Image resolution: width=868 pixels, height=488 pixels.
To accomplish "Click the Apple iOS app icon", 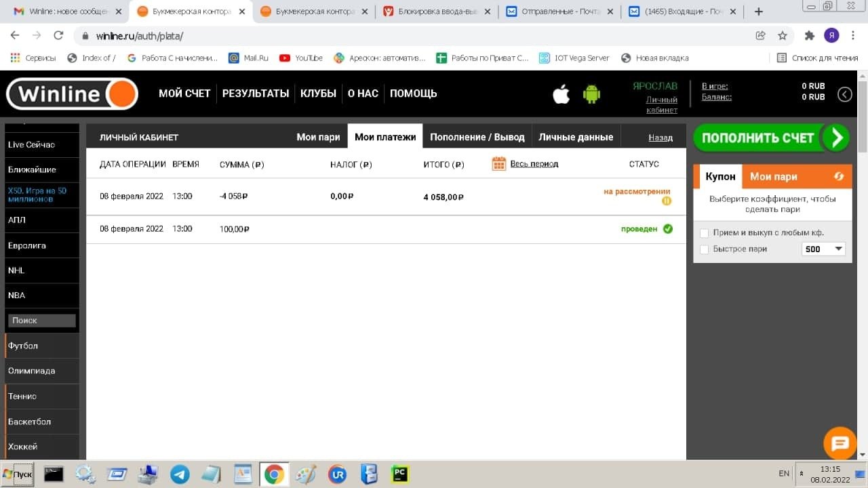I will click(561, 94).
